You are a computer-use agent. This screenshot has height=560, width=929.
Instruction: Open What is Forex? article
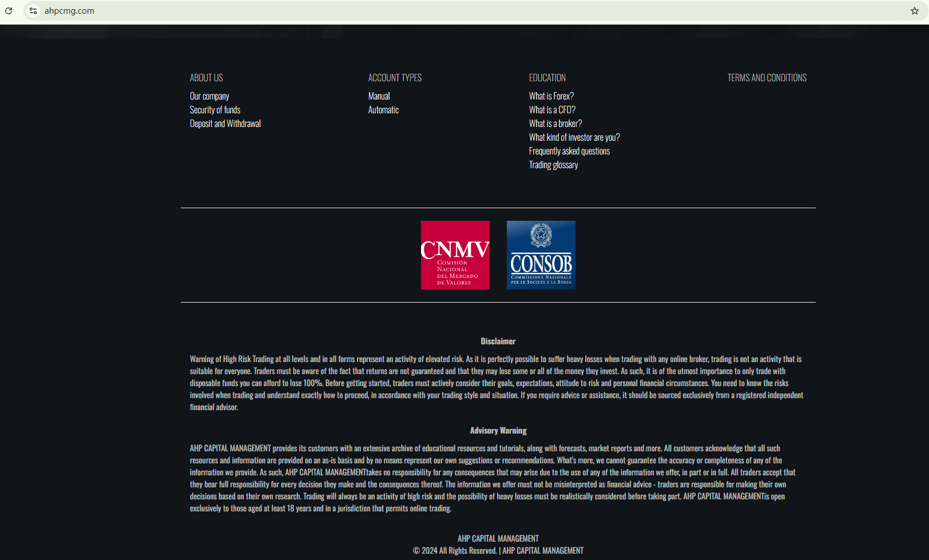point(551,96)
